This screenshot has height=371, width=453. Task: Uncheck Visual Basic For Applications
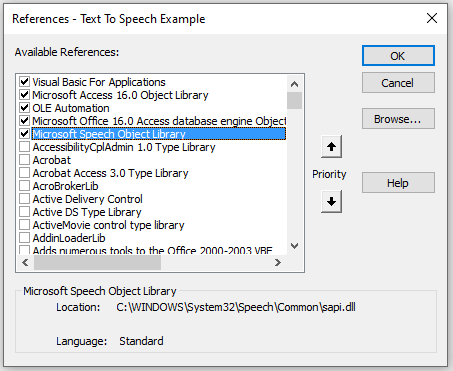(x=24, y=82)
